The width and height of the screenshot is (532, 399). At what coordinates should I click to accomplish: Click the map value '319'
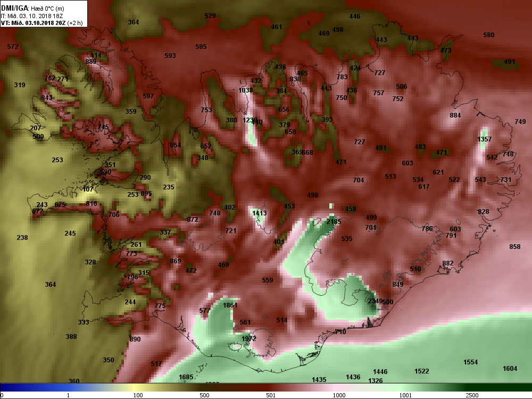19,85
